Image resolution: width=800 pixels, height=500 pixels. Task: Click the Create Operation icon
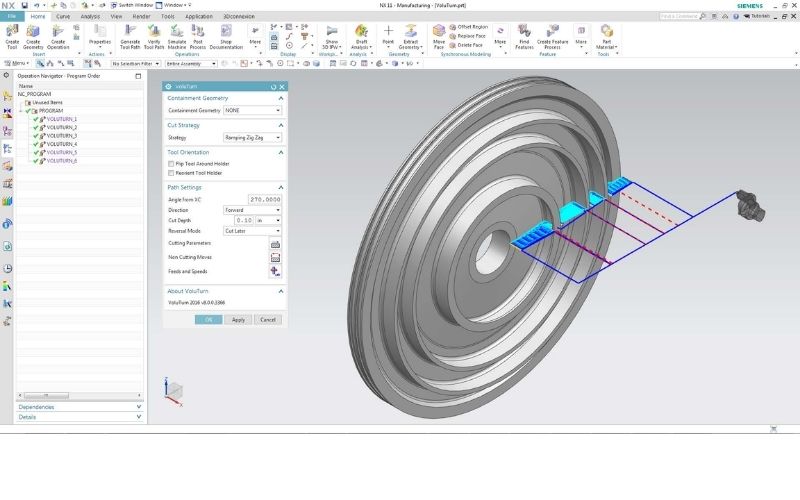click(58, 37)
